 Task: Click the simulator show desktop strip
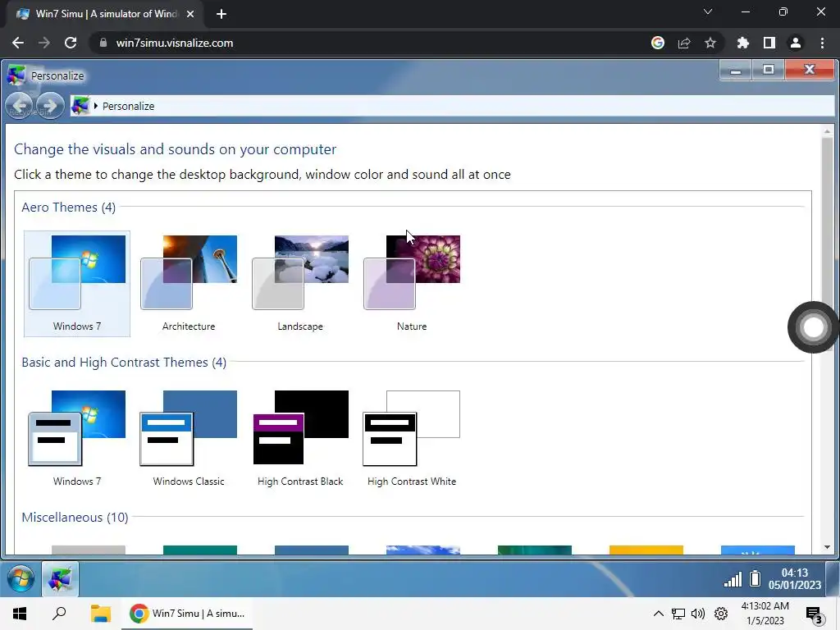click(833, 579)
